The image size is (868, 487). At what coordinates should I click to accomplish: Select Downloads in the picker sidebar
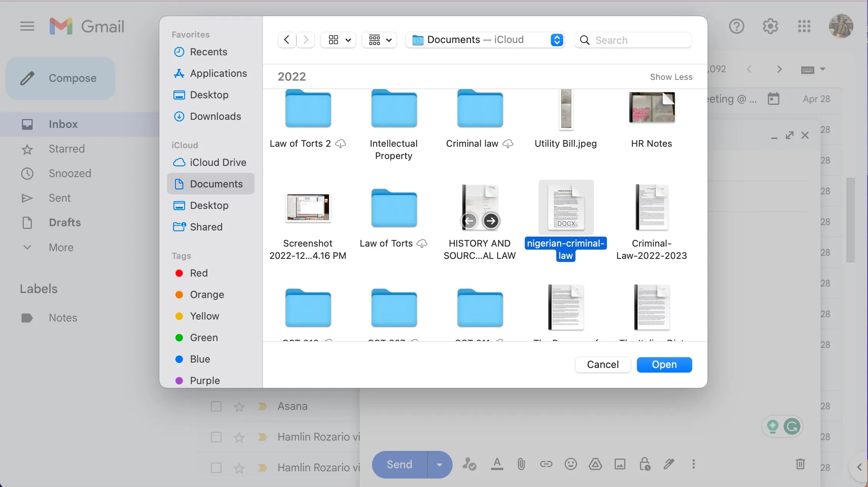click(215, 116)
